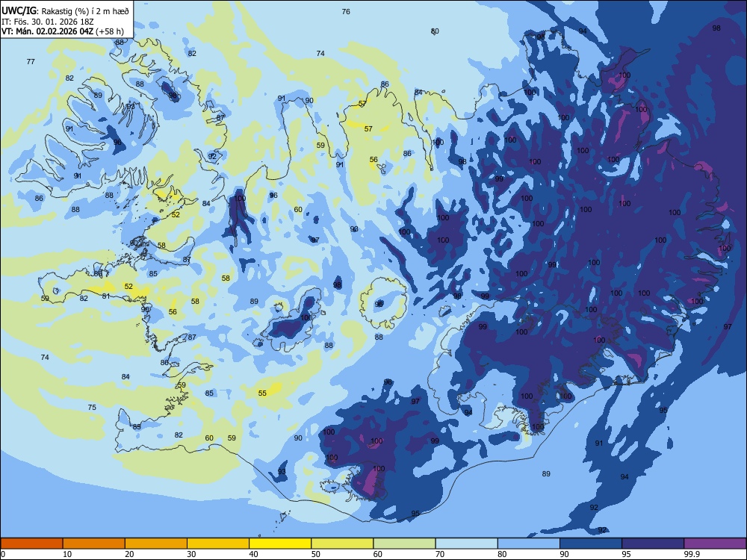Click the map value '81' on the western peninsula
The height and width of the screenshot is (560, 747).
tap(106, 296)
